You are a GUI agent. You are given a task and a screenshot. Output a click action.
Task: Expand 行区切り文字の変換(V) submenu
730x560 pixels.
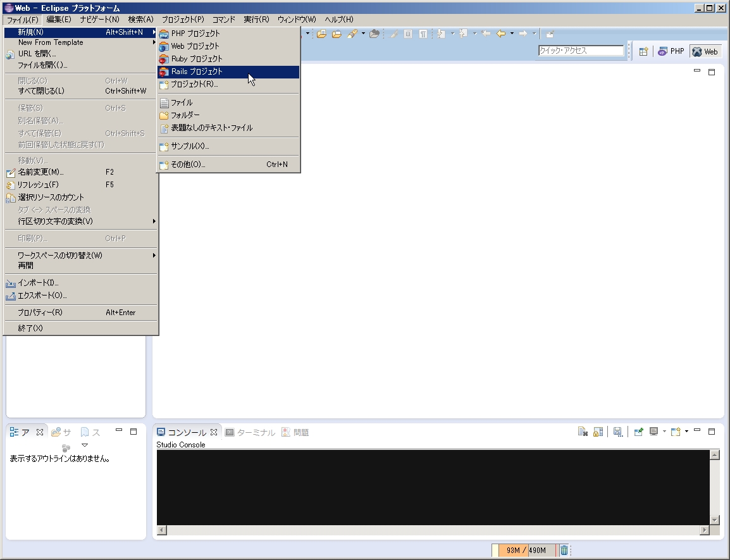(81, 221)
